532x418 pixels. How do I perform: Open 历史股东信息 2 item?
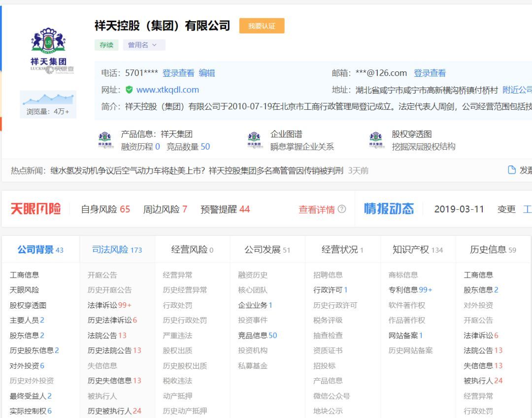click(x=34, y=351)
